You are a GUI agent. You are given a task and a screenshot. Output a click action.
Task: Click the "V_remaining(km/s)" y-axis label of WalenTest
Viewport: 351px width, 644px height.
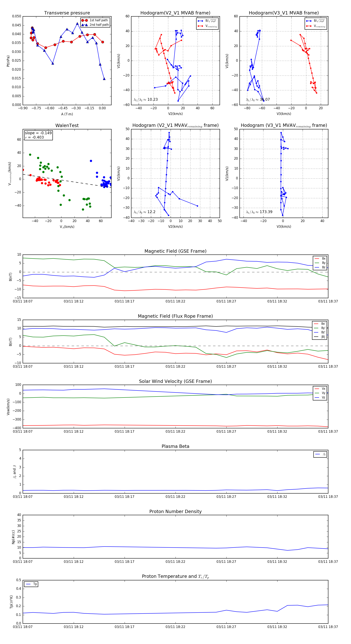10,173
